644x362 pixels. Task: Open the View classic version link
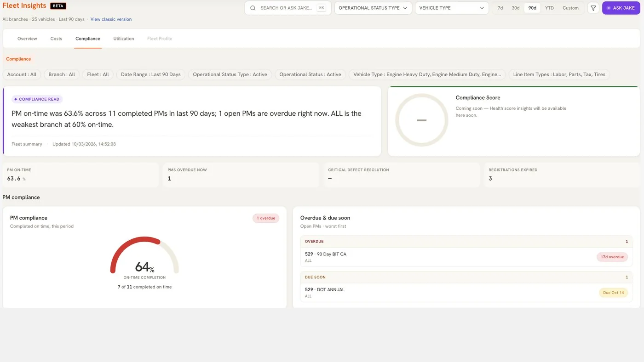[111, 19]
